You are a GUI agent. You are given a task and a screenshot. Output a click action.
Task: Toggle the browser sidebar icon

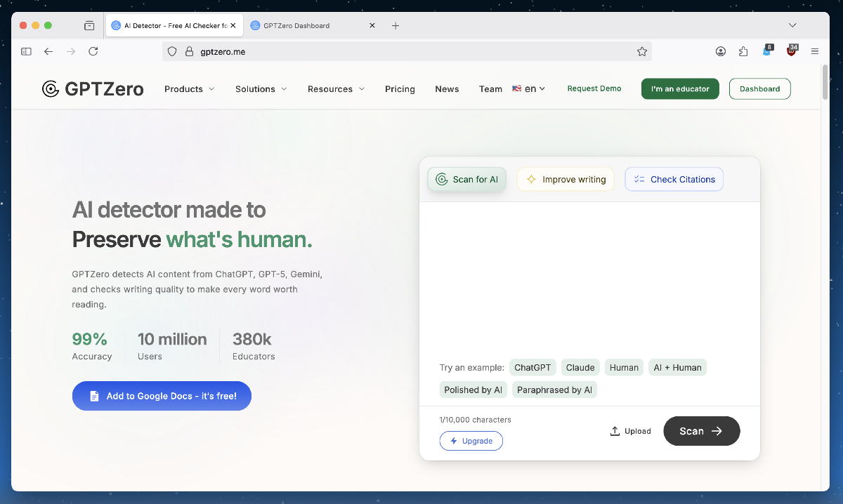26,51
